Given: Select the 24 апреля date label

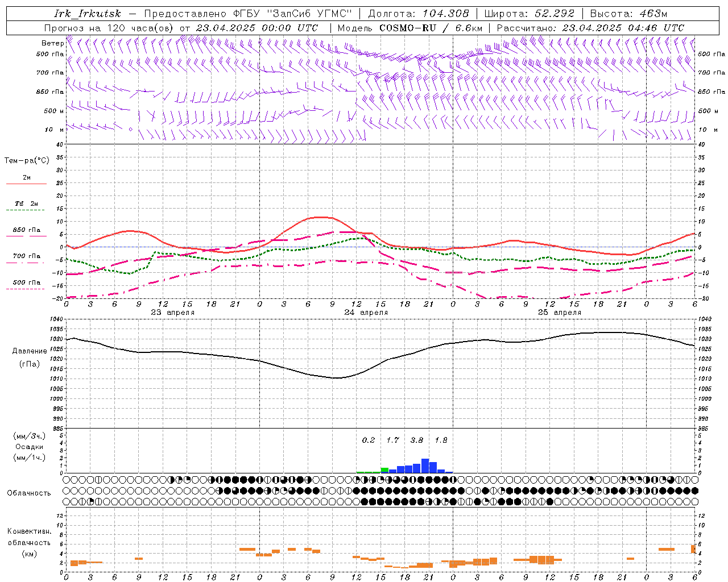Looking at the screenshot, I should pos(366,313).
